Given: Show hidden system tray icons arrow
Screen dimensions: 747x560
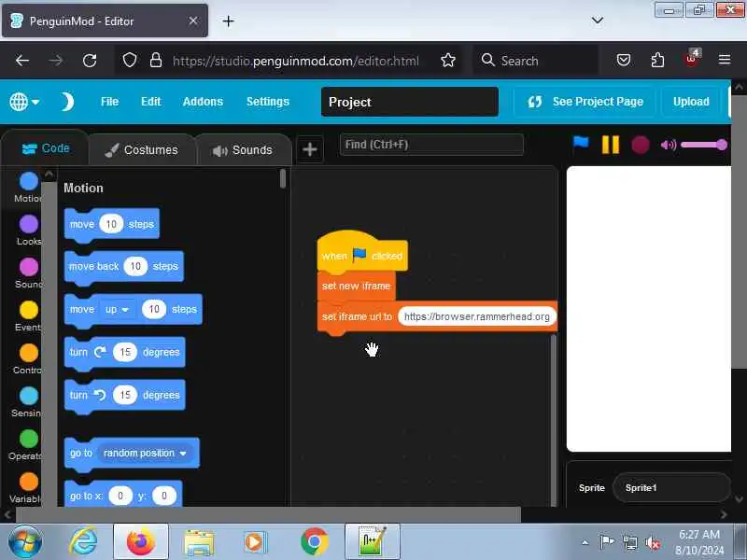Looking at the screenshot, I should (585, 542).
